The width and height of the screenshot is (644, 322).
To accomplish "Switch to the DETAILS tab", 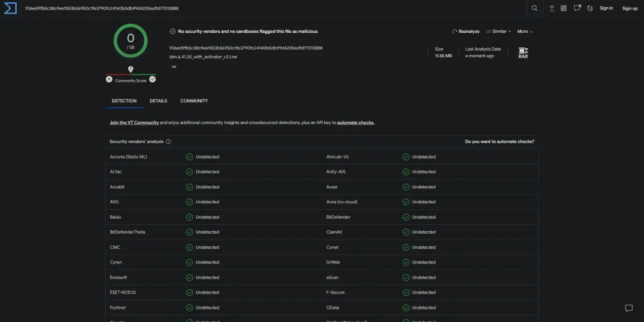I will [x=158, y=101].
